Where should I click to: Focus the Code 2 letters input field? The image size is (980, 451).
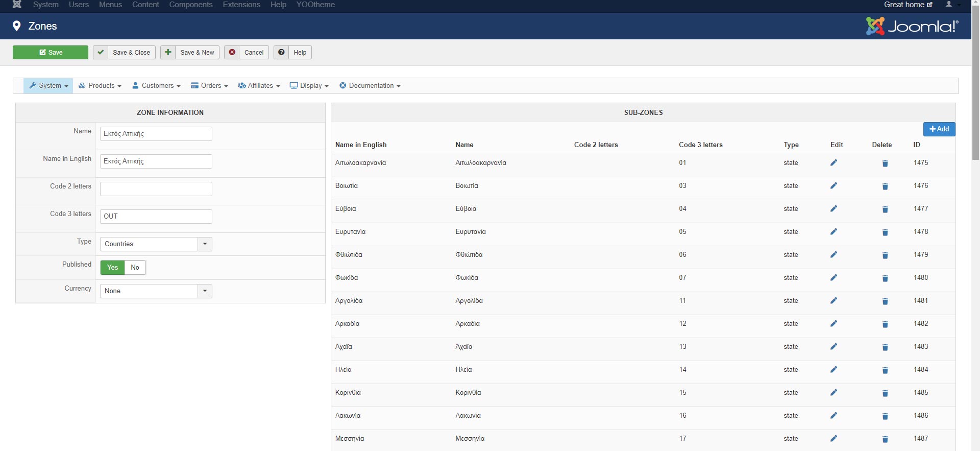pos(156,189)
